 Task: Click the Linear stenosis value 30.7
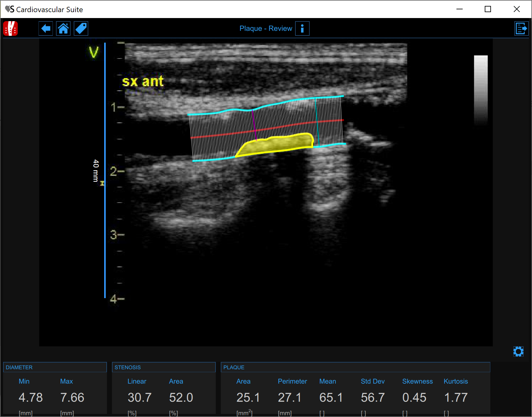[x=139, y=397]
